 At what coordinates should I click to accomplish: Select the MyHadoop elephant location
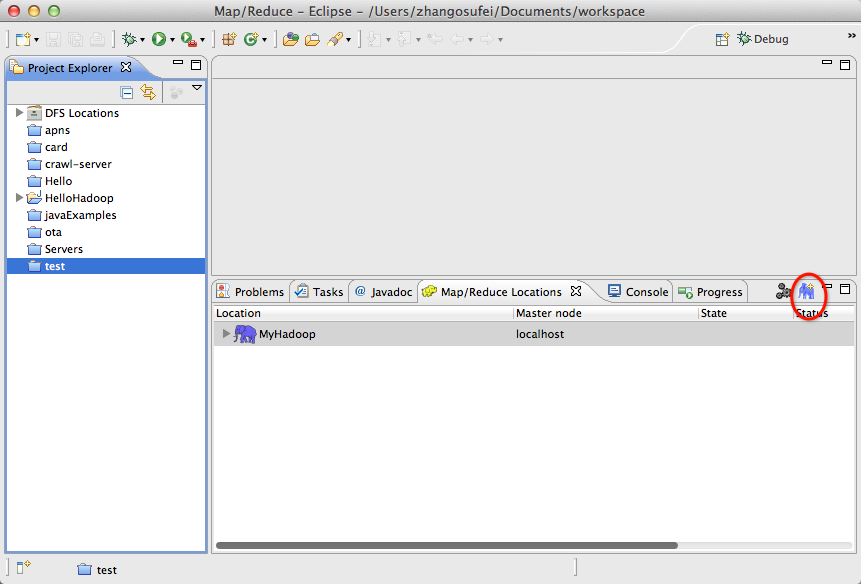tap(274, 334)
